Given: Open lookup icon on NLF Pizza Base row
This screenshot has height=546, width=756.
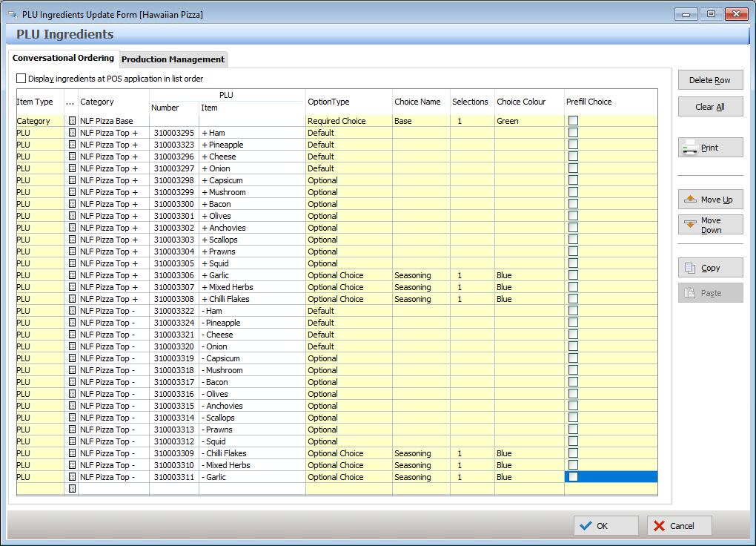Looking at the screenshot, I should pyautogui.click(x=72, y=121).
